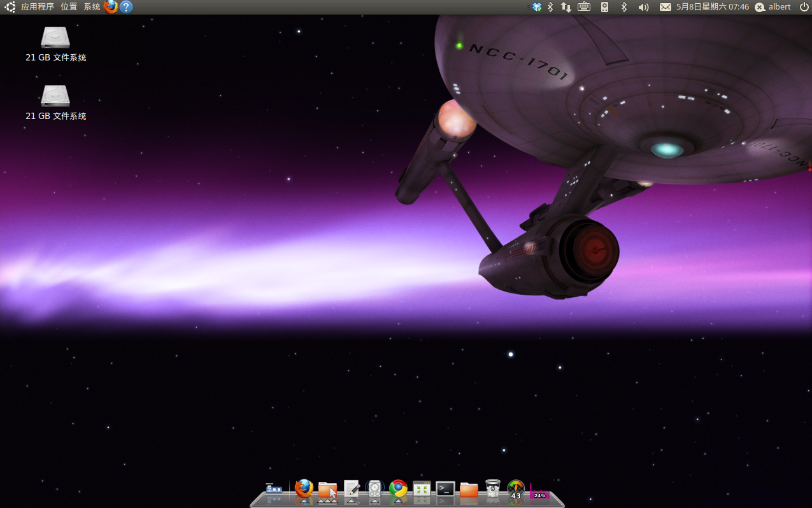Click the keyboard indicator in the panel
The height and width of the screenshot is (508, 812).
(x=584, y=7)
